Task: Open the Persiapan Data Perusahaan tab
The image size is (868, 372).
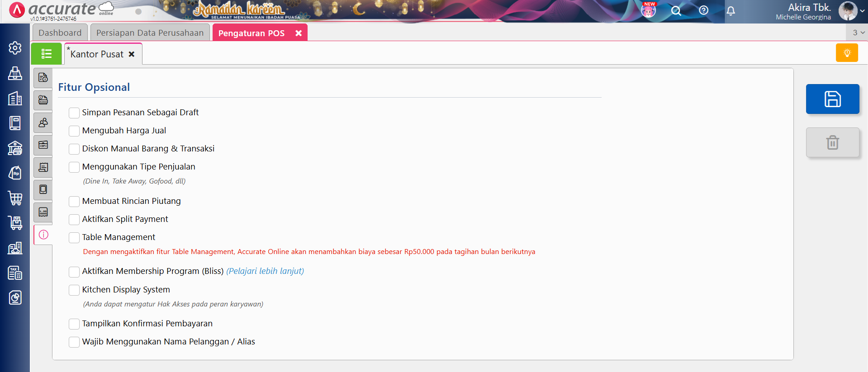Action: tap(150, 33)
